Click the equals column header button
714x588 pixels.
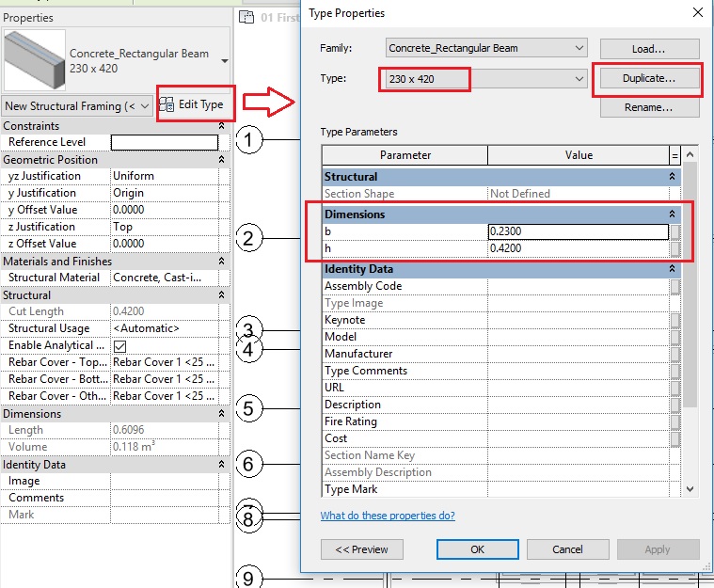click(674, 155)
